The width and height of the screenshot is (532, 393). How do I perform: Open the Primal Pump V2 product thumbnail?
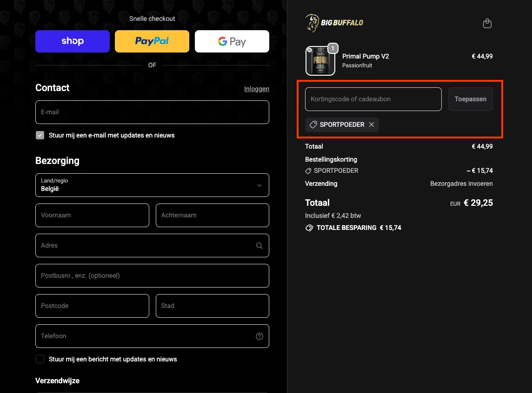tap(320, 61)
